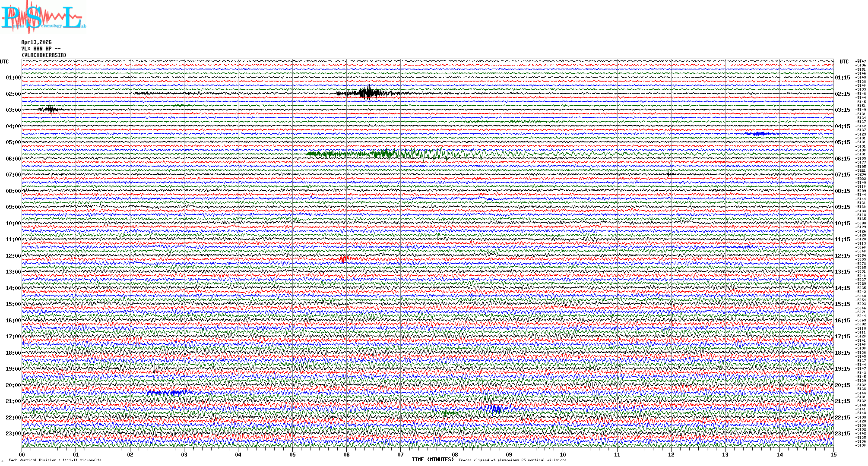The width and height of the screenshot is (868, 466).
Task: Click the 16:15 time label on right
Action: [842, 321]
